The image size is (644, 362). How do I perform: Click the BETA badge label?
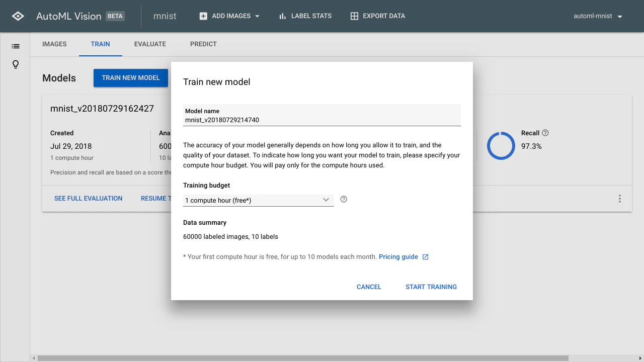tap(115, 16)
